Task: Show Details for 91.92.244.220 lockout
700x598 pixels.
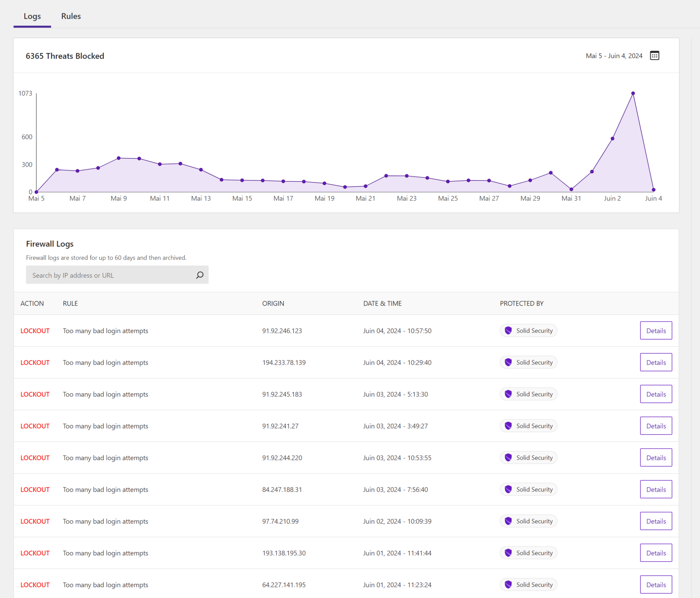Action: (x=656, y=457)
